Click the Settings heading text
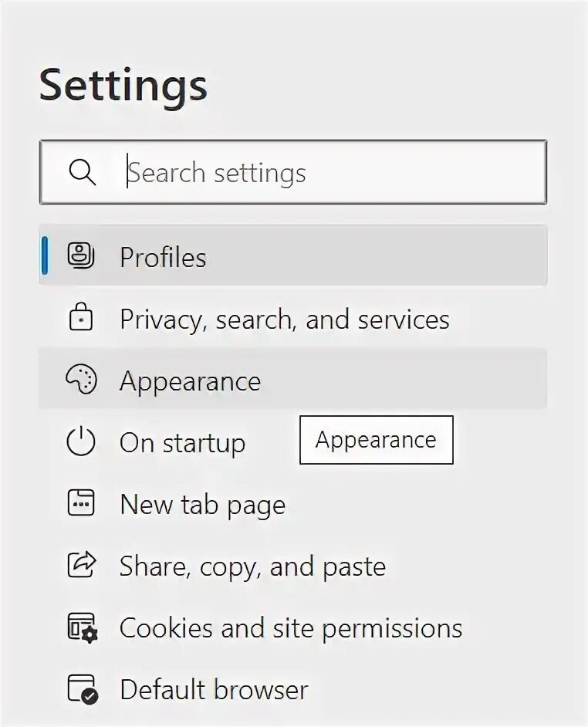The image size is (588, 727). tap(123, 85)
